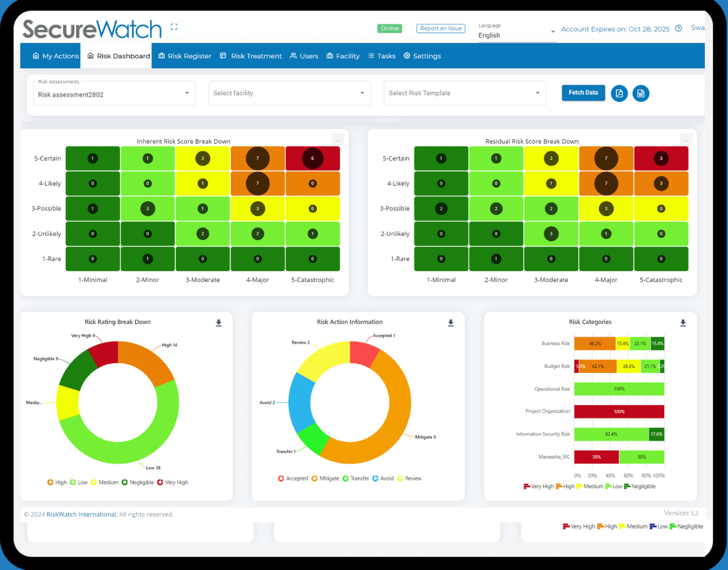This screenshot has width=728, height=570.
Task: Open the Report an Issue link
Action: [x=441, y=28]
